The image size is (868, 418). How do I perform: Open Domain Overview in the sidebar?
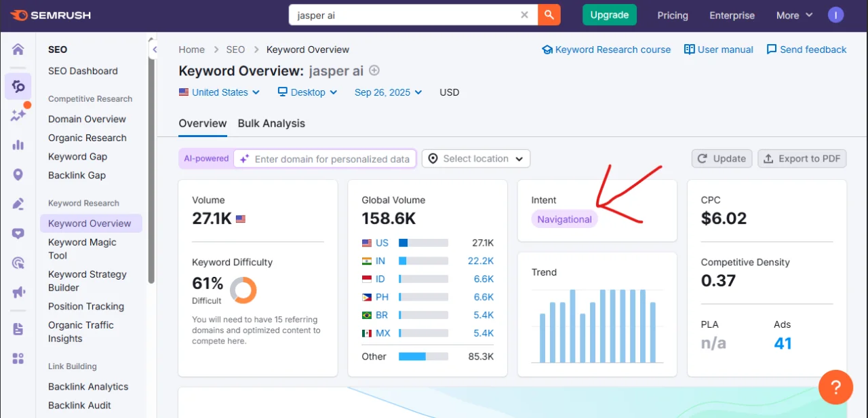(x=87, y=119)
